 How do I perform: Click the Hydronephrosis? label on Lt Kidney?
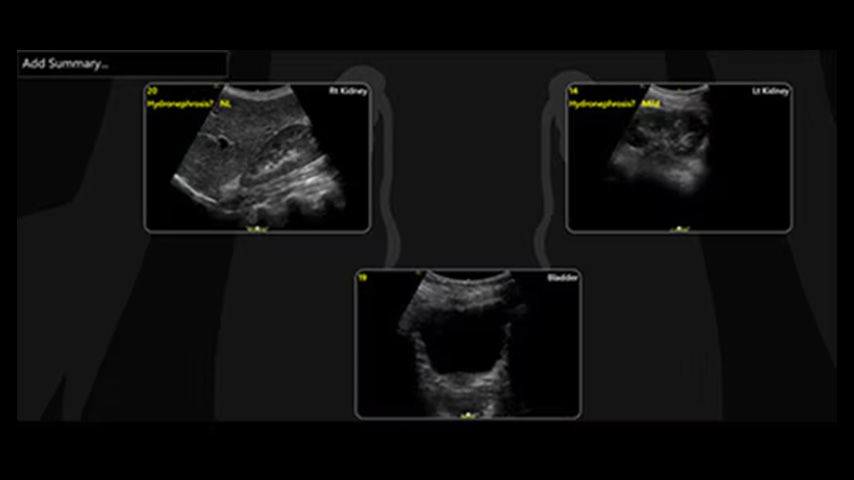[602, 103]
